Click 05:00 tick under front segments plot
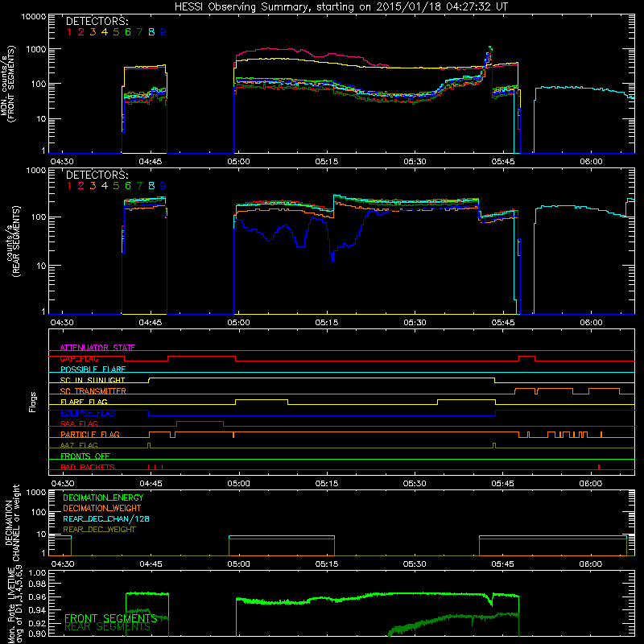 click(x=238, y=162)
